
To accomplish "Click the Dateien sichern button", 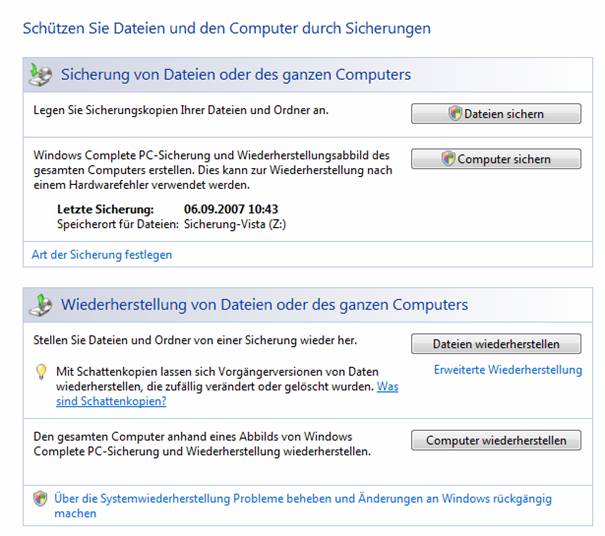I will click(496, 113).
